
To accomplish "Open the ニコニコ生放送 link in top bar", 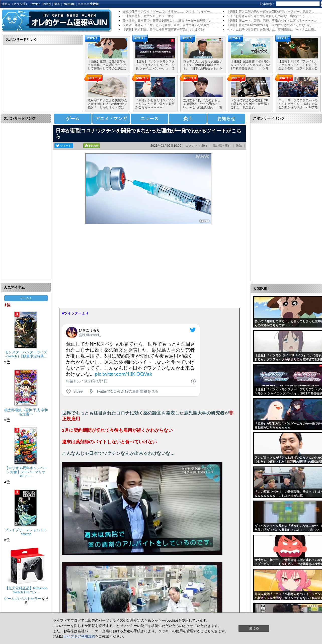I will pyautogui.click(x=88, y=4).
